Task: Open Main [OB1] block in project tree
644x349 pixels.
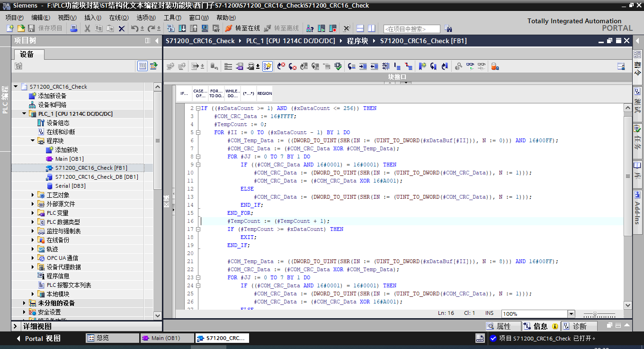Action: click(69, 159)
